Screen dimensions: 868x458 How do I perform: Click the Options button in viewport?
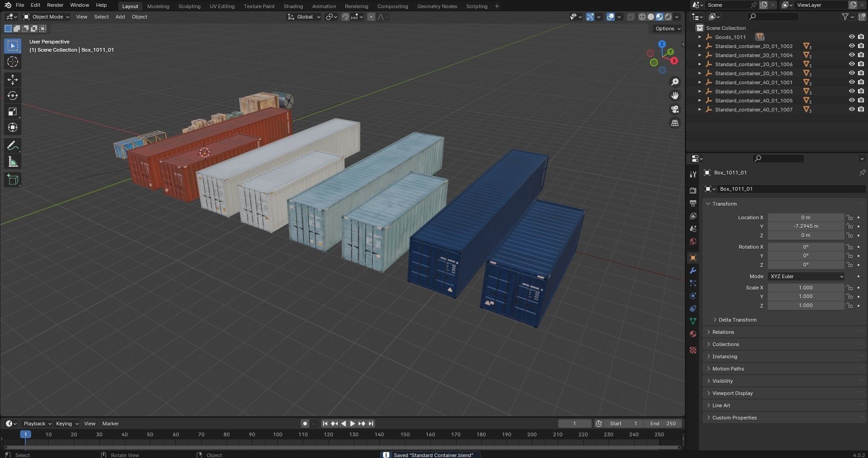[667, 29]
